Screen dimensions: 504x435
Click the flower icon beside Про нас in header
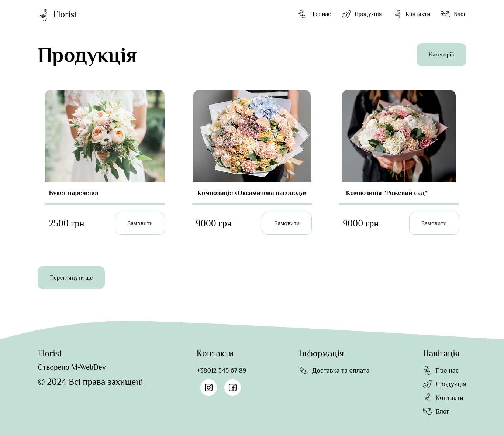302,14
